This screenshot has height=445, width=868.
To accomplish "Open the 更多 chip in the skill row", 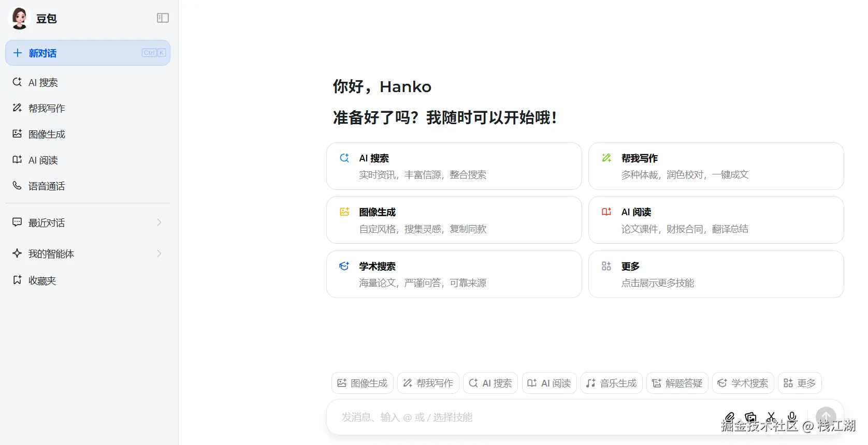I will tap(800, 383).
